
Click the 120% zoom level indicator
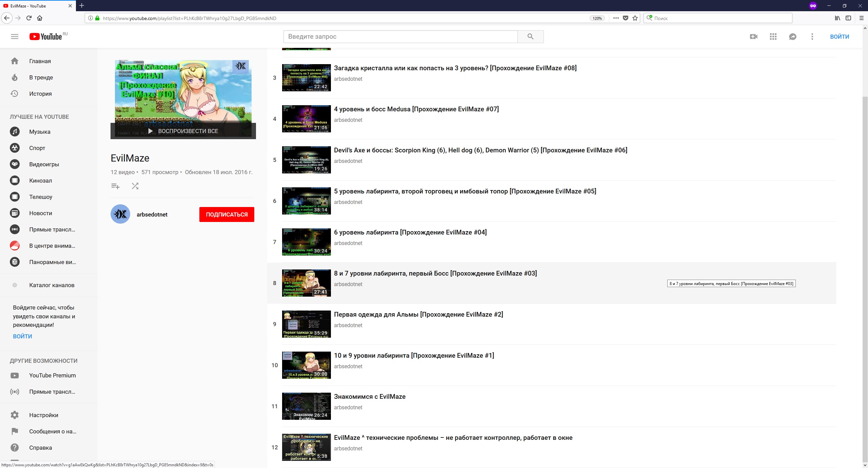[597, 18]
